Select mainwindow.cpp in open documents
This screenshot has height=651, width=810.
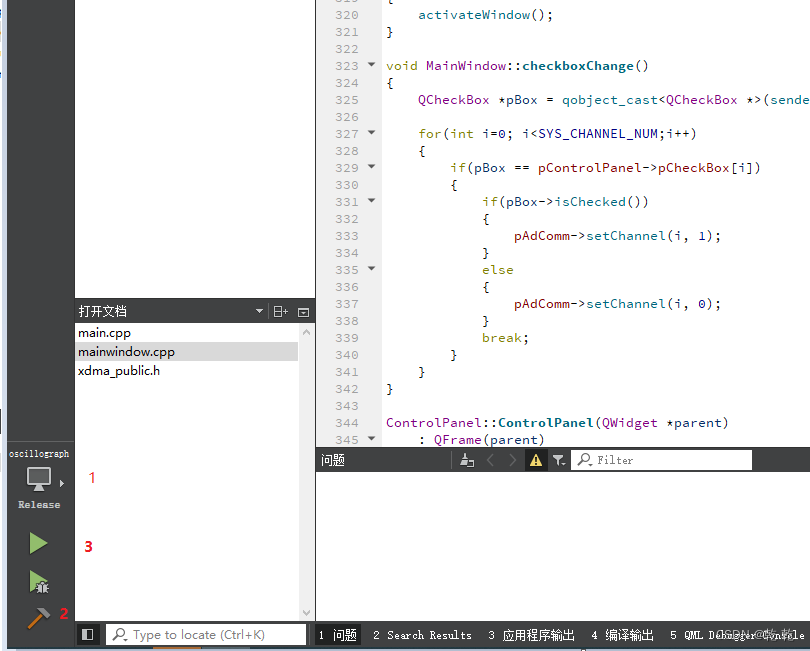[186, 352]
